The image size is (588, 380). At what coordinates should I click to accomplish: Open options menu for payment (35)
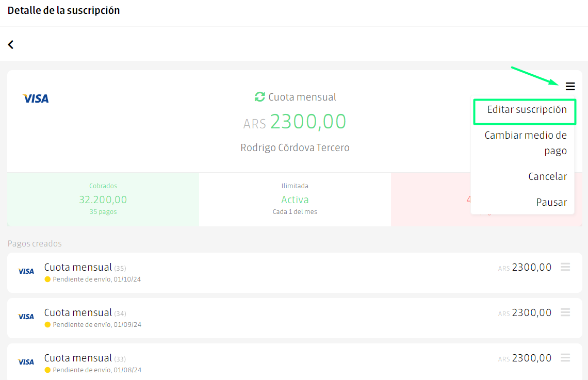(x=565, y=267)
